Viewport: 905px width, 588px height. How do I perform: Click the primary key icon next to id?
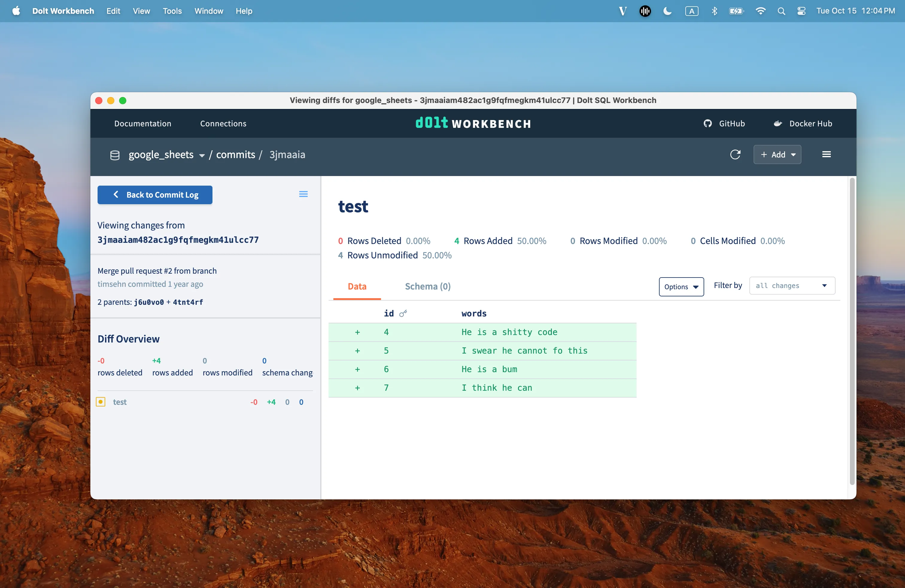(x=403, y=313)
